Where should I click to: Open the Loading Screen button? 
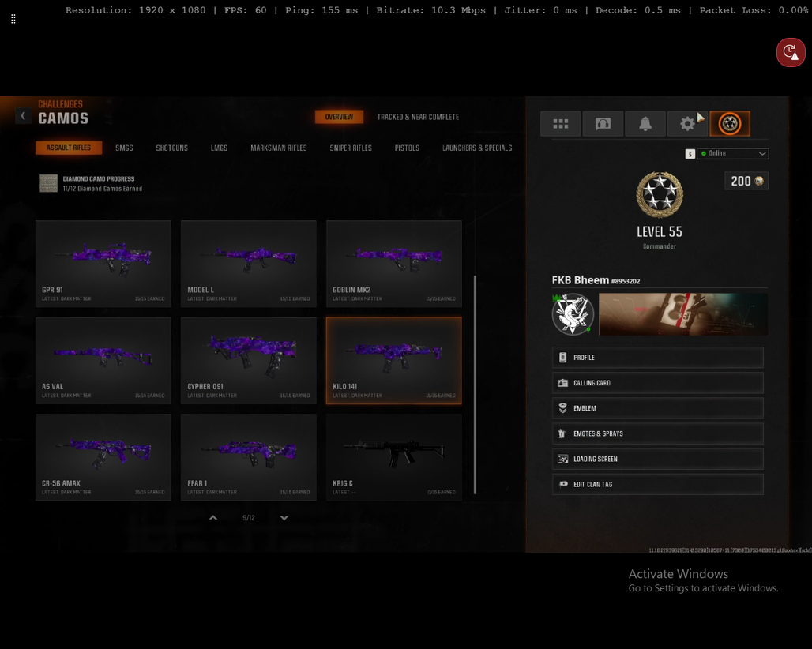tap(658, 459)
